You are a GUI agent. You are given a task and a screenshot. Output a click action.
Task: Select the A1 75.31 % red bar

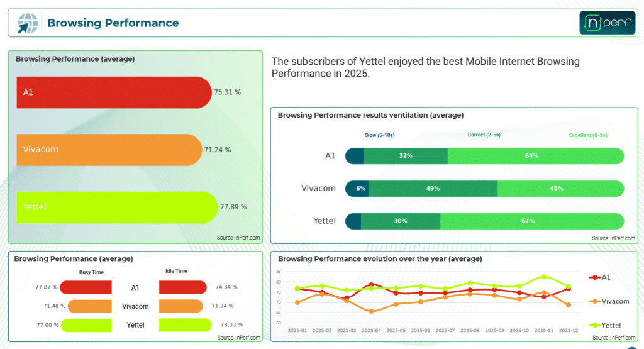[x=114, y=92]
